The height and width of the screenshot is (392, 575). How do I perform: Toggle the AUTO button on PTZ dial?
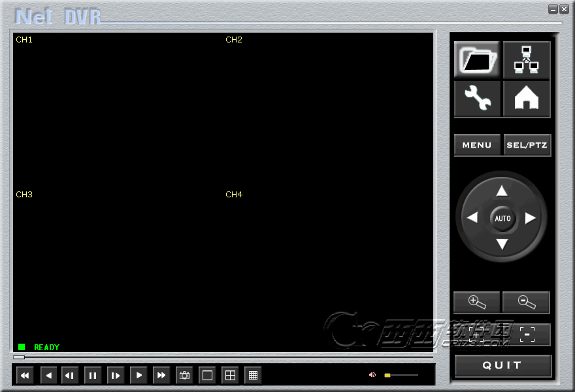tap(502, 218)
